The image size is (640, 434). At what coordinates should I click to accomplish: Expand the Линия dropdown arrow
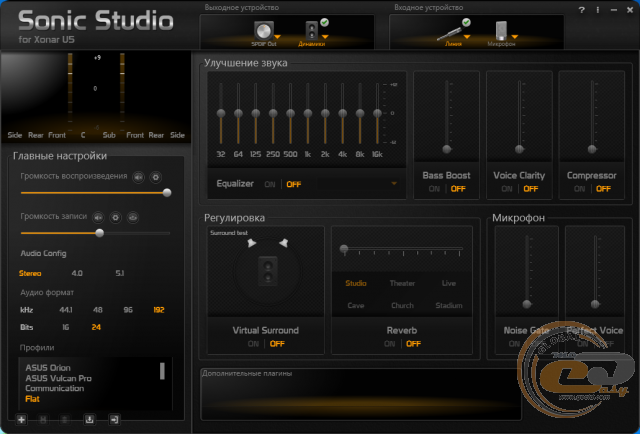click(467, 37)
